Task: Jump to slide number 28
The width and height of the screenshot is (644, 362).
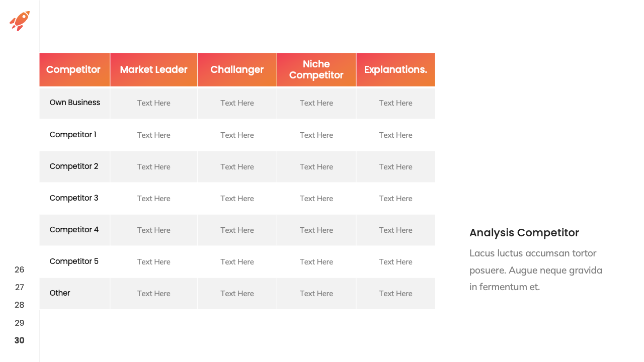Action: [x=19, y=305]
